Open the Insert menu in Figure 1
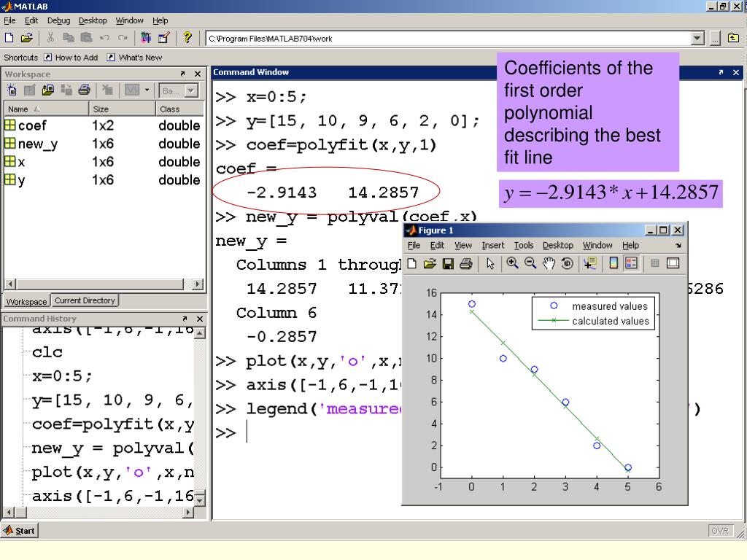The height and width of the screenshot is (560, 747). [x=492, y=245]
